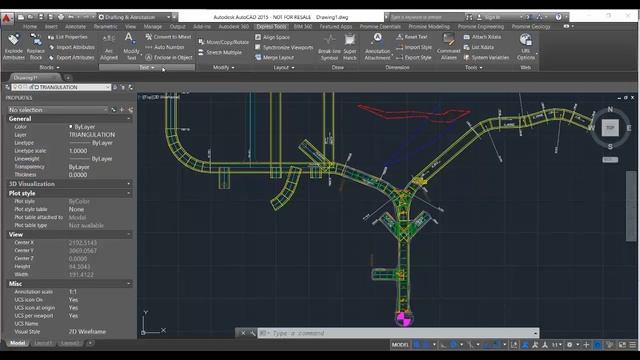This screenshot has width=640, height=360.
Task: Open the Home ribbon tab
Action: [x=30, y=27]
